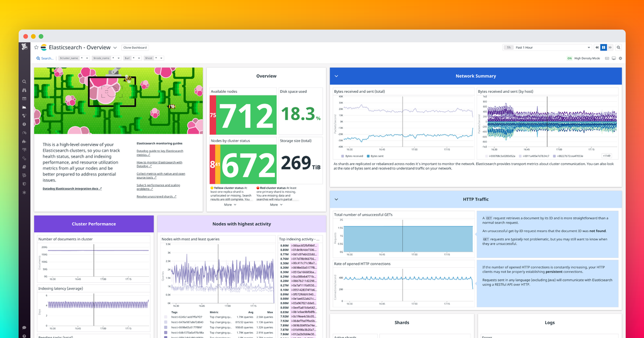
Task: Click the chain link sidebar icon
Action: (x=24, y=158)
